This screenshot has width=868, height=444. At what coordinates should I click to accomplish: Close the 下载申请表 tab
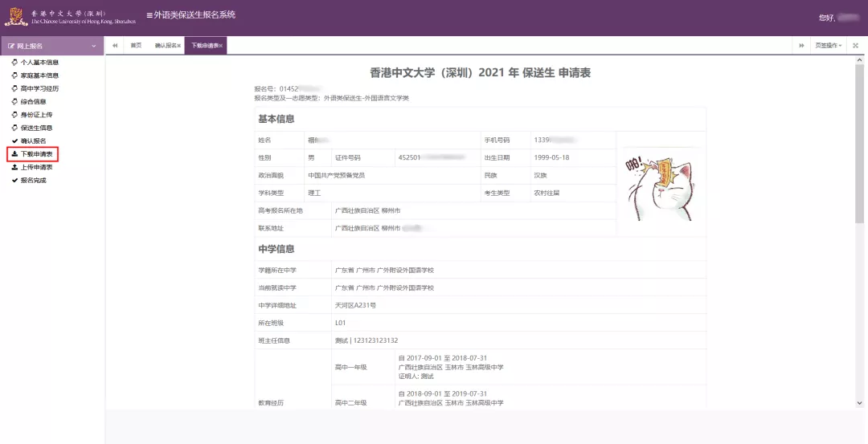[x=221, y=46]
